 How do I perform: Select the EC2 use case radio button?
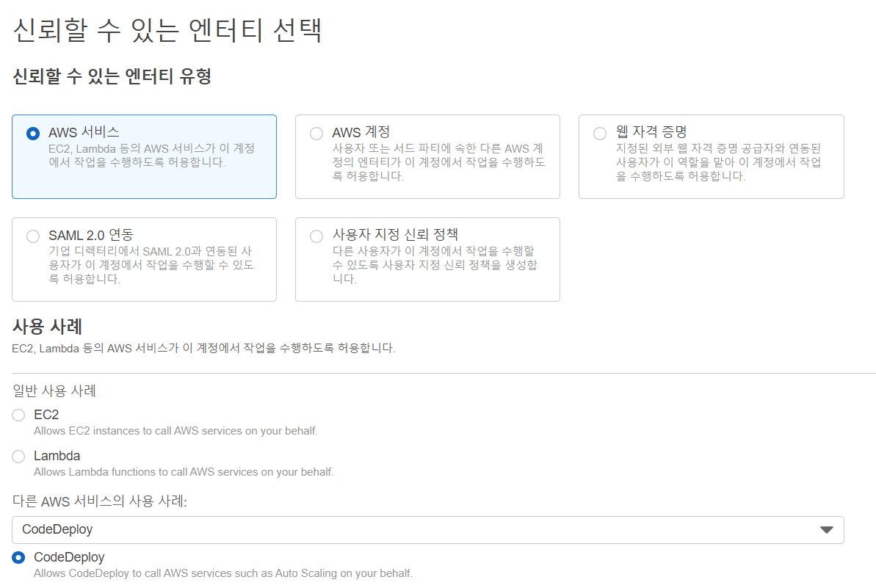point(18,415)
